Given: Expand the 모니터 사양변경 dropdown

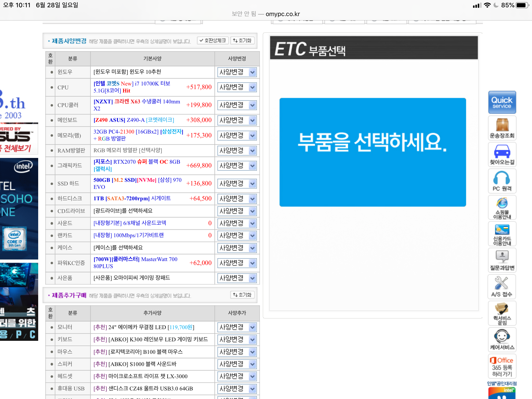Looking at the screenshot, I should coord(237,327).
